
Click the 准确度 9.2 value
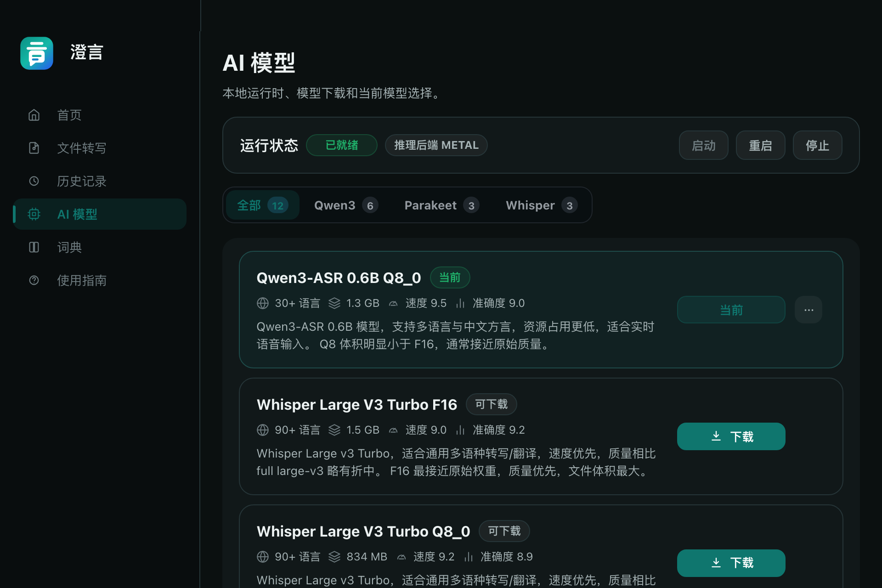click(x=499, y=430)
